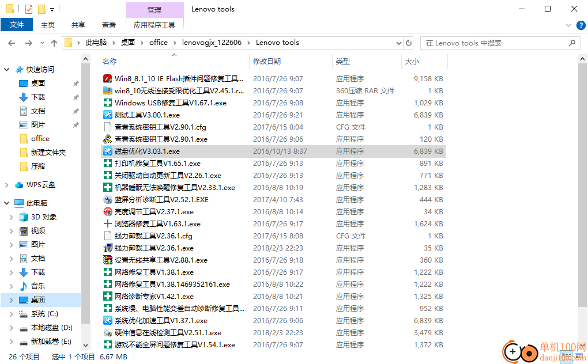Click the Win8_8.1_10 IE Flash repair tool icon
Image resolution: width=588 pixels, height=364 pixels.
[x=108, y=79]
